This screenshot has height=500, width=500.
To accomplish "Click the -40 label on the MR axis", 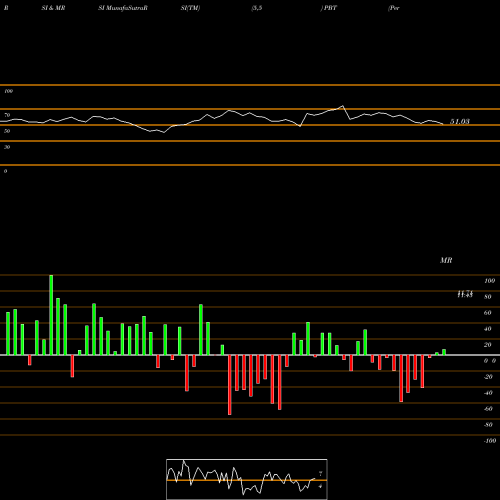I will coord(488,393).
